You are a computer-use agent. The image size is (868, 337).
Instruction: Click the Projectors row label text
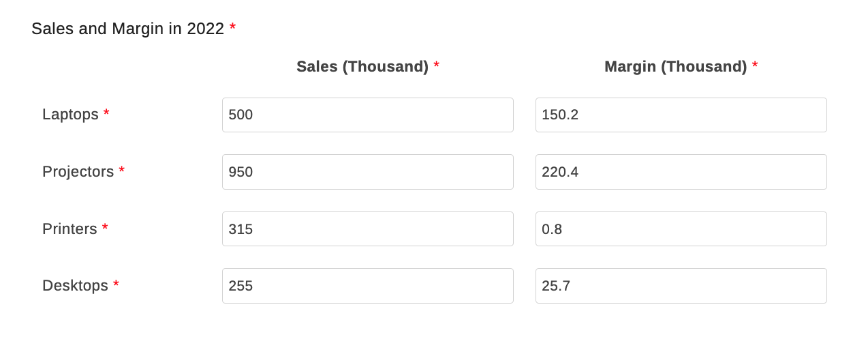78,172
